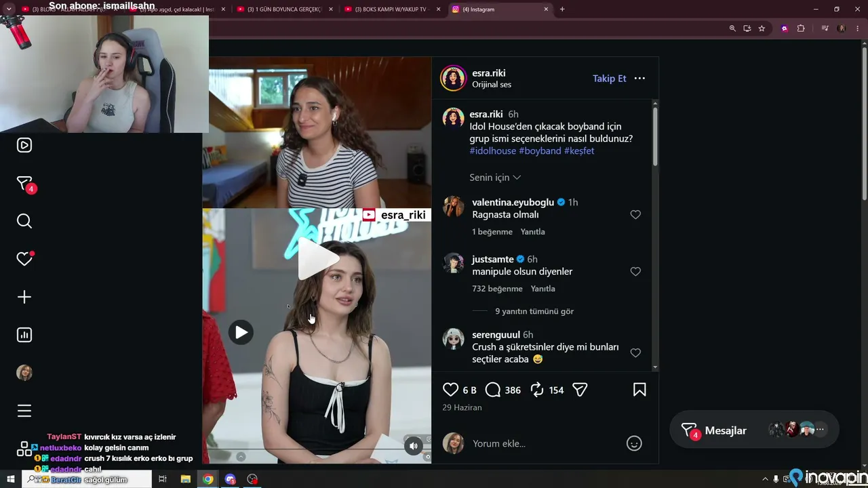Viewport: 868px width, 488px height.
Task: Switch to the '1 GÜN BOYUNCA GERÇEK' tab
Action: tap(283, 9)
